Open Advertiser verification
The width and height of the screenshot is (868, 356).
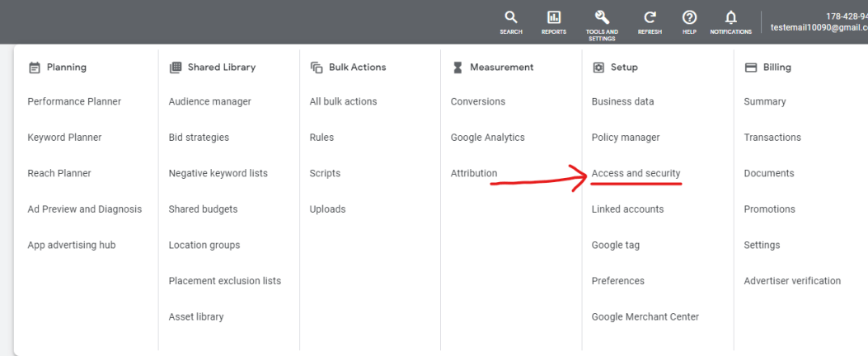pyautogui.click(x=791, y=281)
